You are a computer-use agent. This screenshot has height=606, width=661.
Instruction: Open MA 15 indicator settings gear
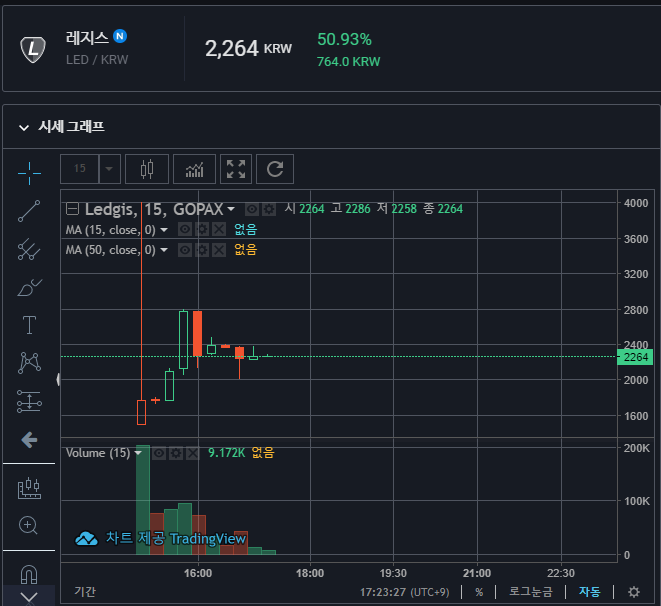coord(202,229)
